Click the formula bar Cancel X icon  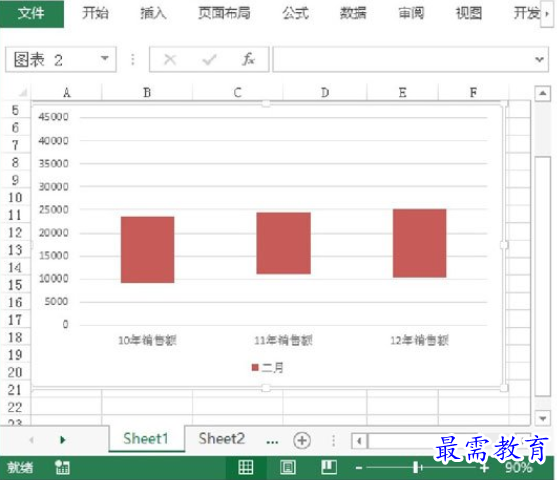[x=170, y=60]
